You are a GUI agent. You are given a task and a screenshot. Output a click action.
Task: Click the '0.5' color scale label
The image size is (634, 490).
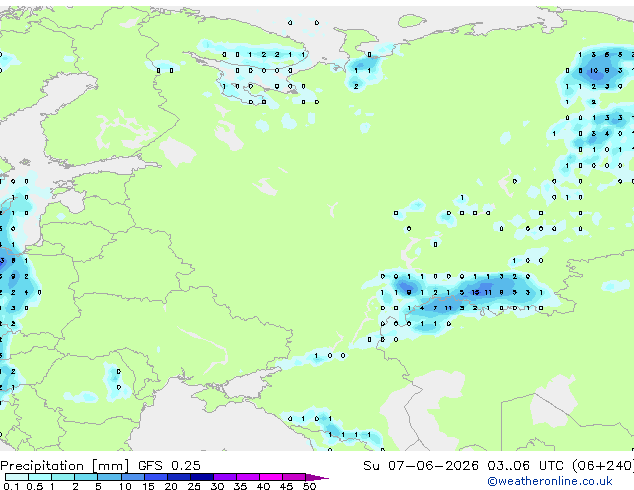(x=35, y=486)
